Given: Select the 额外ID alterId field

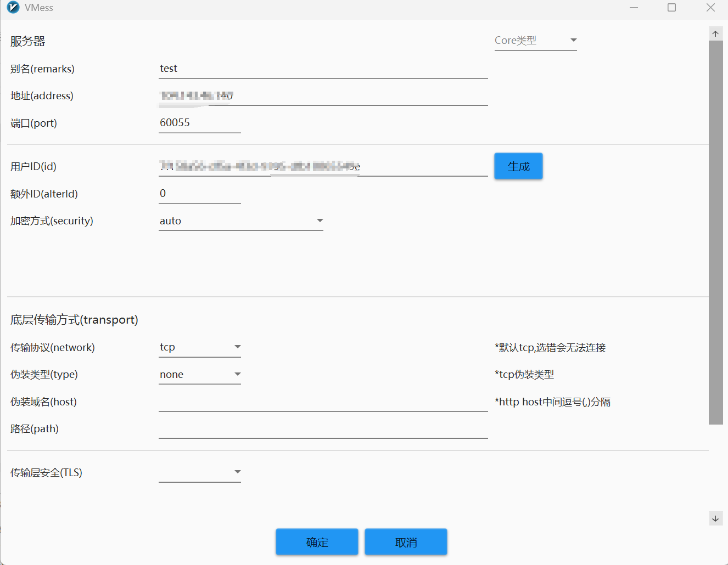Looking at the screenshot, I should (x=200, y=194).
